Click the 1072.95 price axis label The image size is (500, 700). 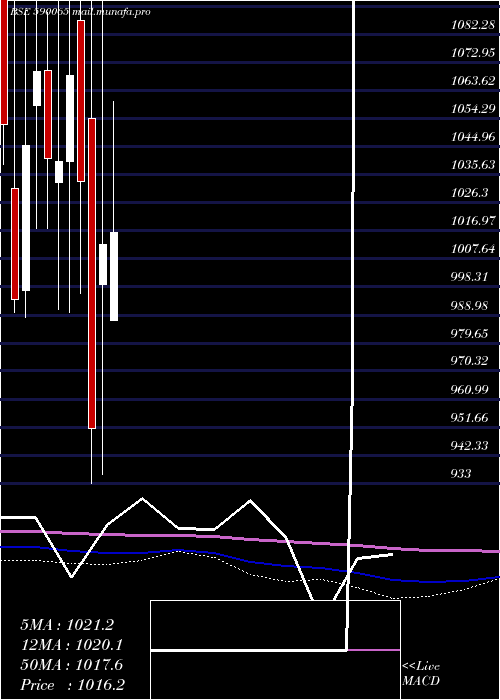click(x=473, y=53)
